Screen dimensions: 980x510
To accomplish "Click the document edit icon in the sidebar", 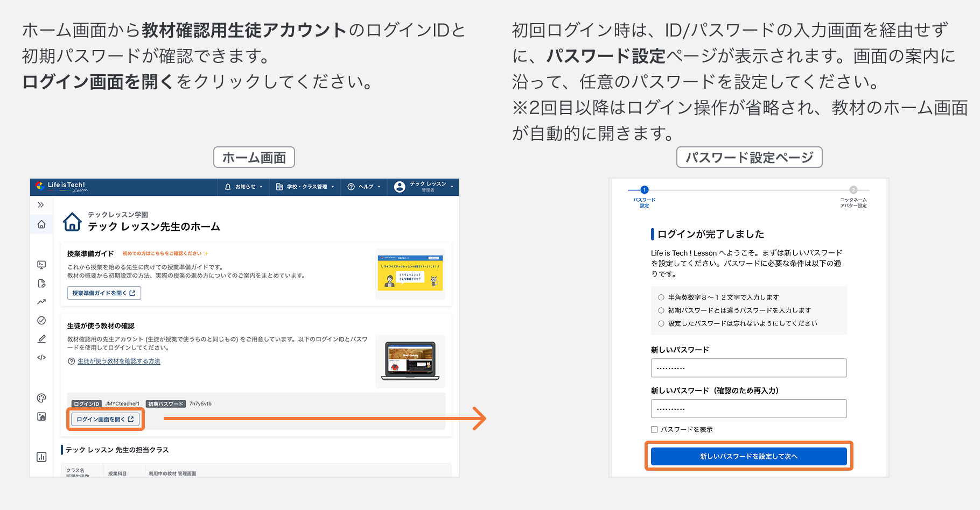I will pyautogui.click(x=41, y=283).
